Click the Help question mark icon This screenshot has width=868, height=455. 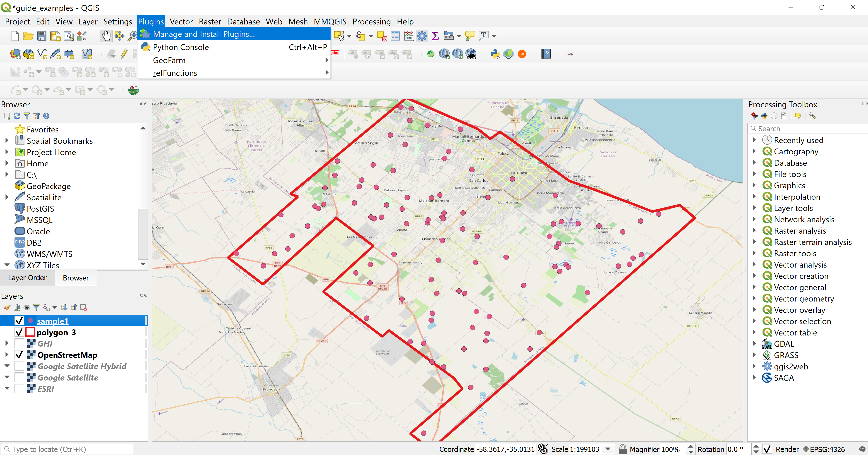pos(546,54)
